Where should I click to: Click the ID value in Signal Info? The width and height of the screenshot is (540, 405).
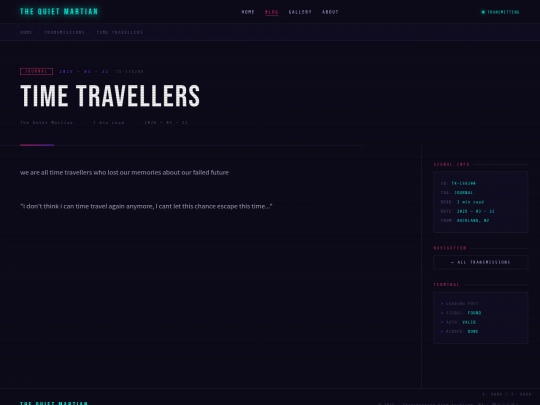464,183
